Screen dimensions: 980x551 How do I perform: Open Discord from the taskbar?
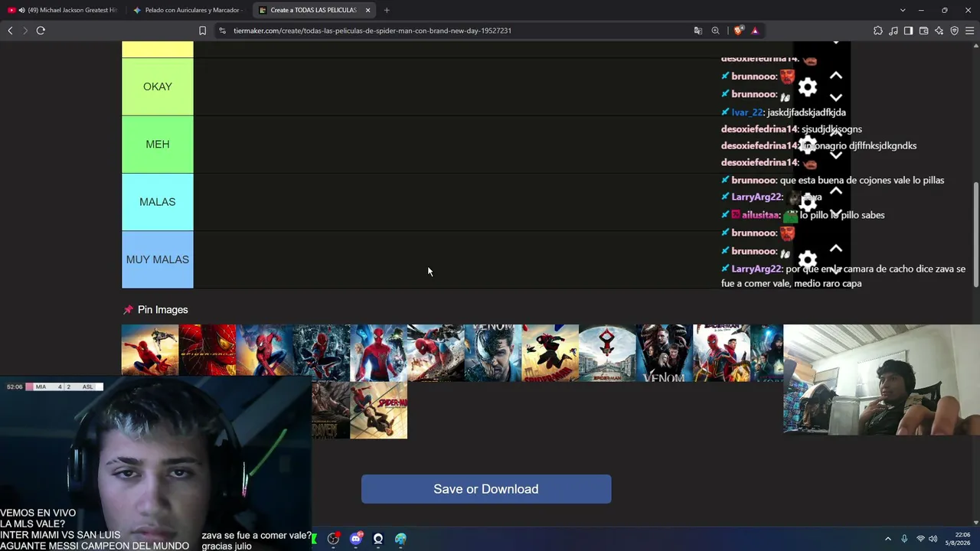tap(355, 539)
